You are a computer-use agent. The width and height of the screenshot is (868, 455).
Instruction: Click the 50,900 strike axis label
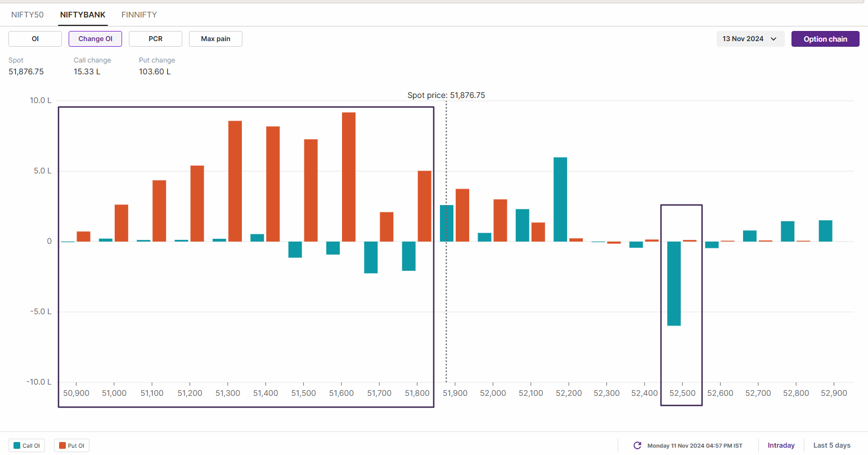pyautogui.click(x=76, y=393)
